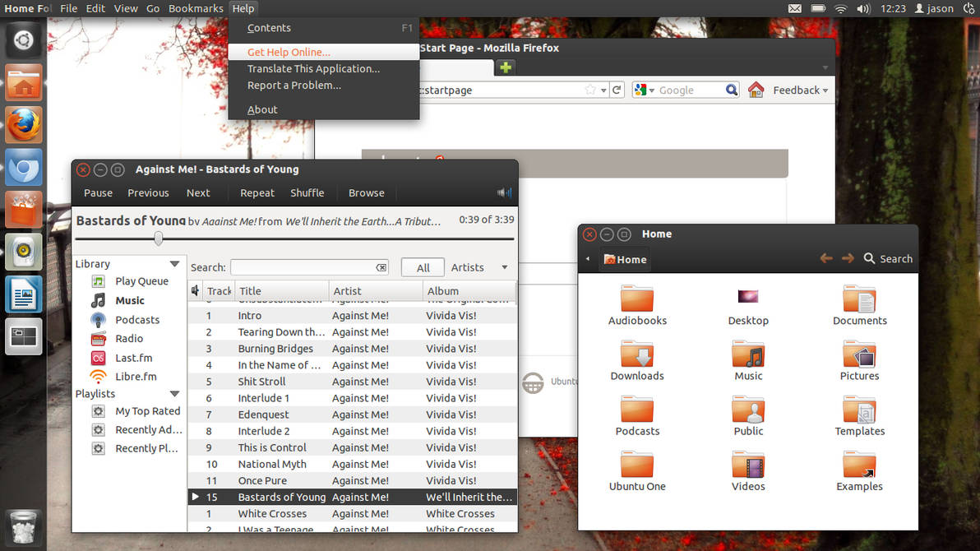Go forward in Home file manager
The height and width of the screenshot is (551, 980).
(848, 258)
